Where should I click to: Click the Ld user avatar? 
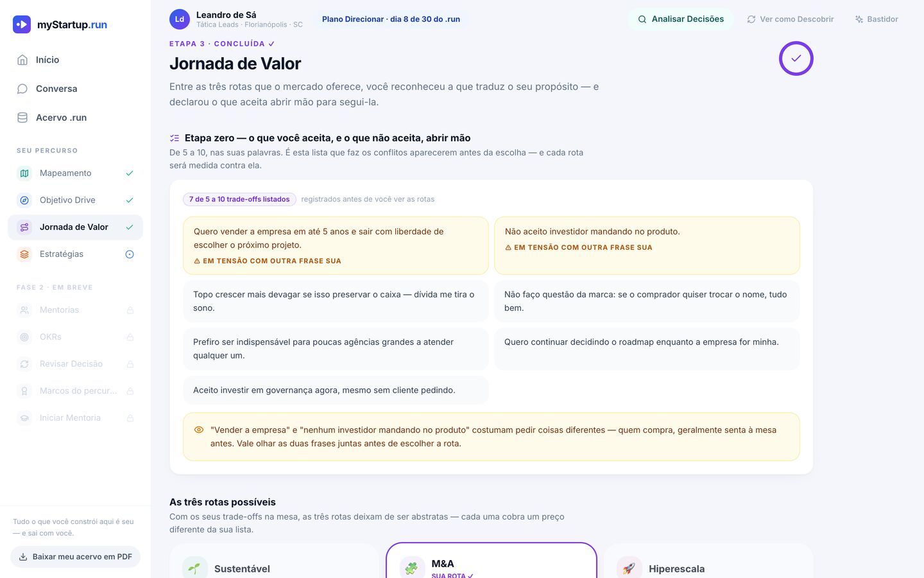[180, 19]
